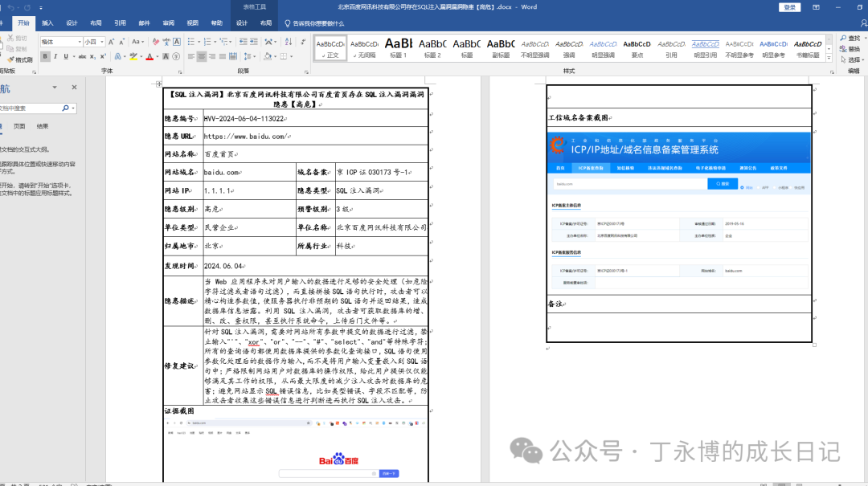This screenshot has height=486, width=868.
Task: Toggle strikethrough (abc) formatting
Action: point(82,56)
